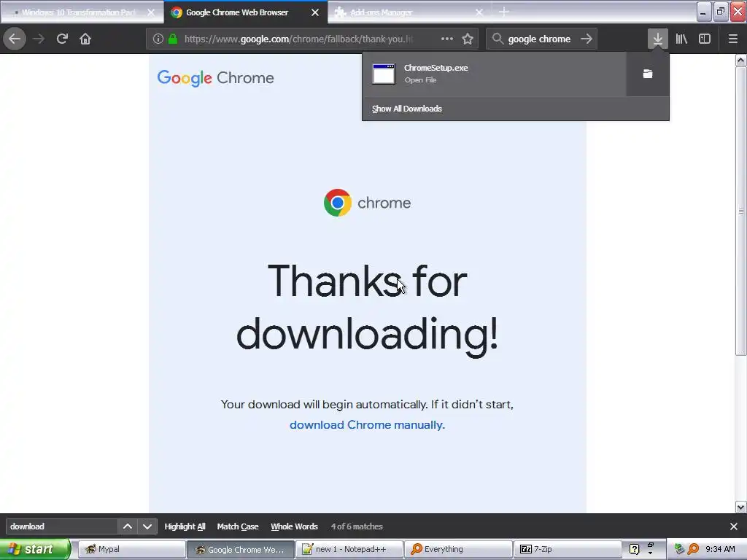The image size is (747, 560).
Task: Click the vertical scrollbar thumb
Action: click(x=741, y=211)
